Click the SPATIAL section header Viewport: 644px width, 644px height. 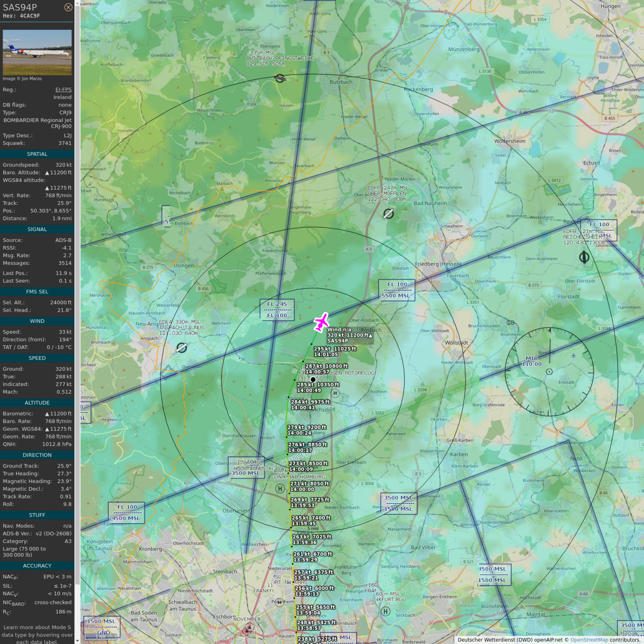37,154
